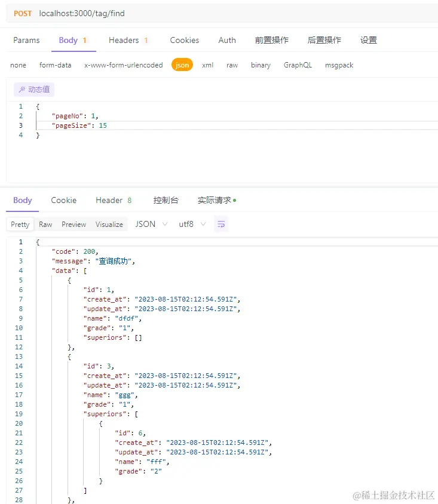
Task: Open the 后置操作 tab
Action: coord(324,40)
